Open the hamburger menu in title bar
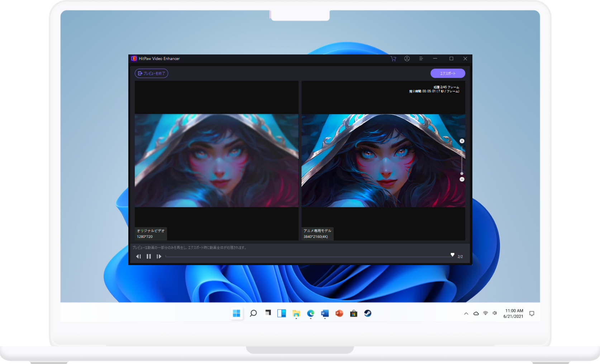The height and width of the screenshot is (364, 600). (421, 58)
